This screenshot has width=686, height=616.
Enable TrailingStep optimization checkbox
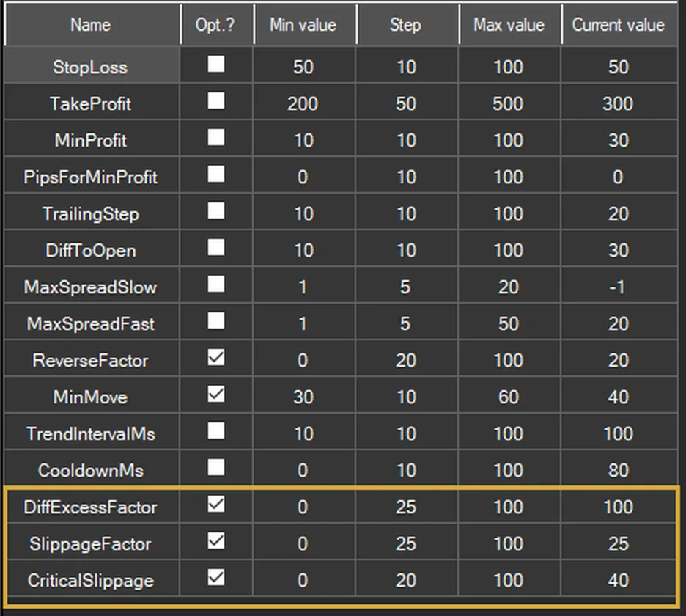pos(216,211)
